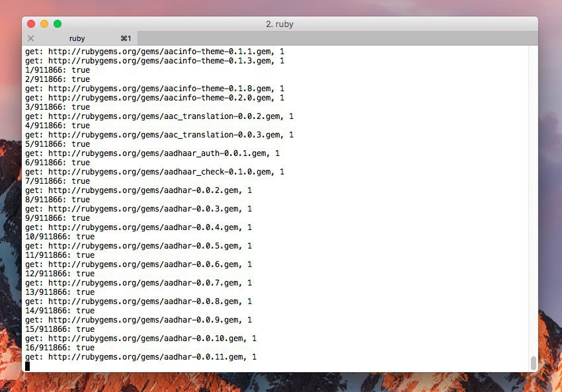Click the aadhar-0.0.2.gem URL line

pyautogui.click(x=139, y=190)
